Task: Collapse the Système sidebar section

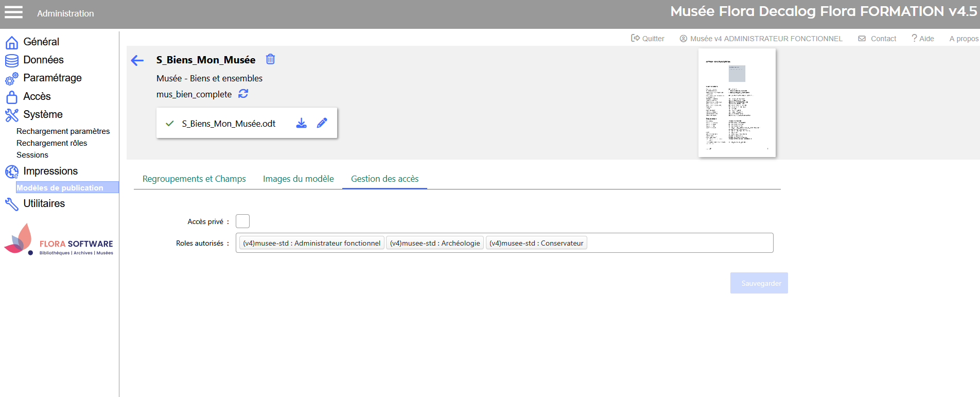Action: [x=43, y=114]
